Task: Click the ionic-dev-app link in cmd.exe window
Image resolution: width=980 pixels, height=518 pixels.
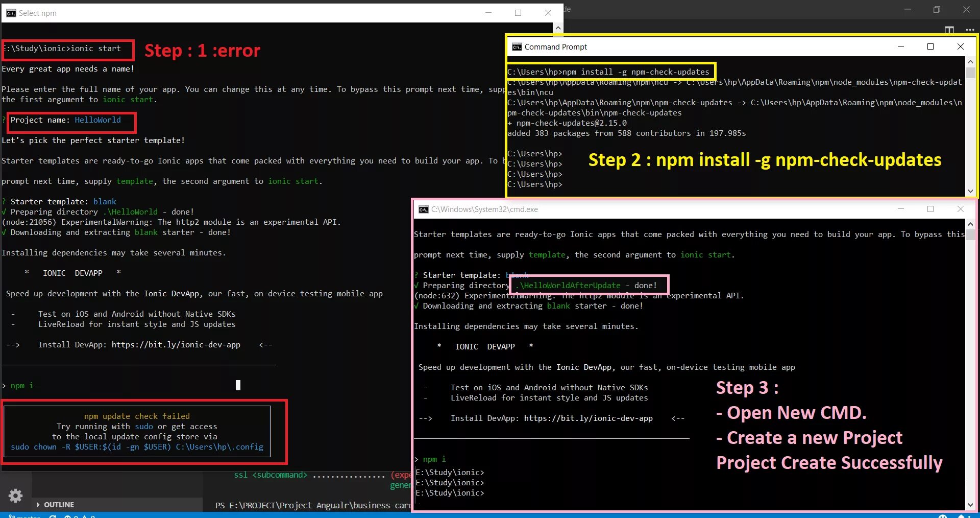Action: click(x=589, y=418)
